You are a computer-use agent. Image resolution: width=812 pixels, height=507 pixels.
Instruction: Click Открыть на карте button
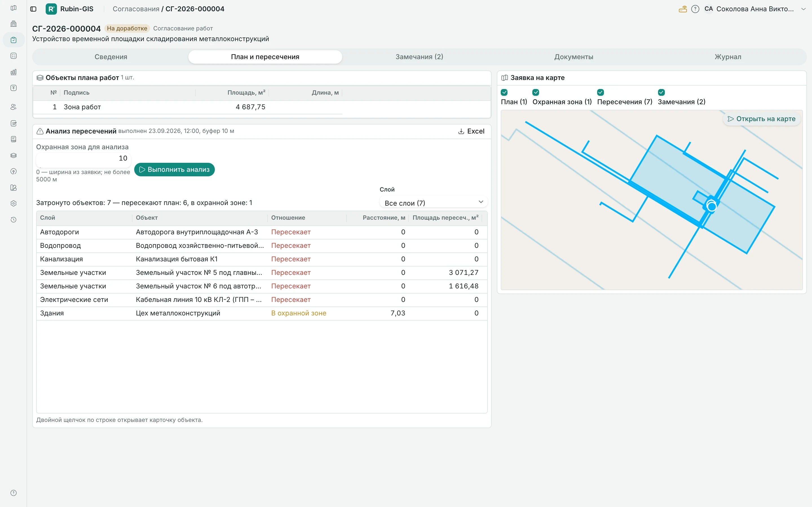pyautogui.click(x=761, y=119)
